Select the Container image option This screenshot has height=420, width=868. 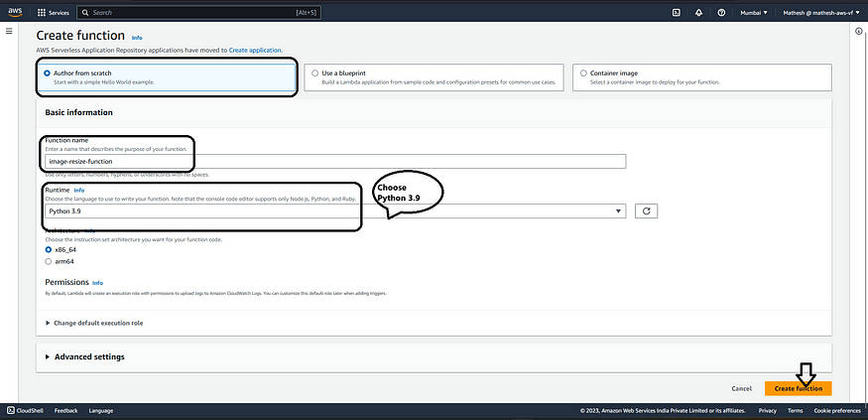coord(702,77)
